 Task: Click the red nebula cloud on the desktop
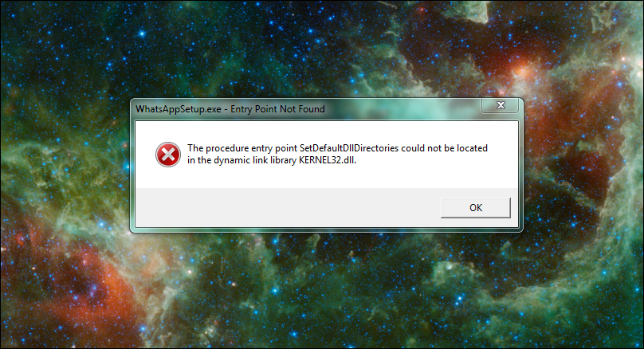click(95, 288)
